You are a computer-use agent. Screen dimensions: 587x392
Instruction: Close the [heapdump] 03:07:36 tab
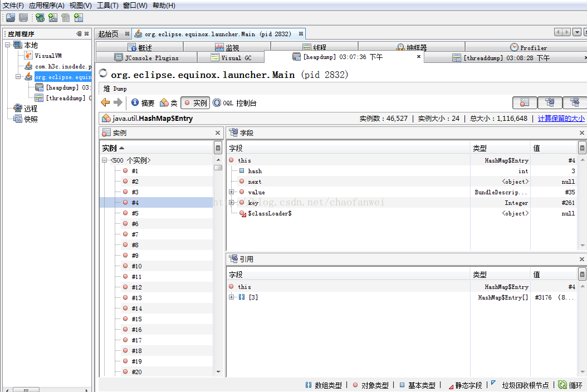pos(419,57)
